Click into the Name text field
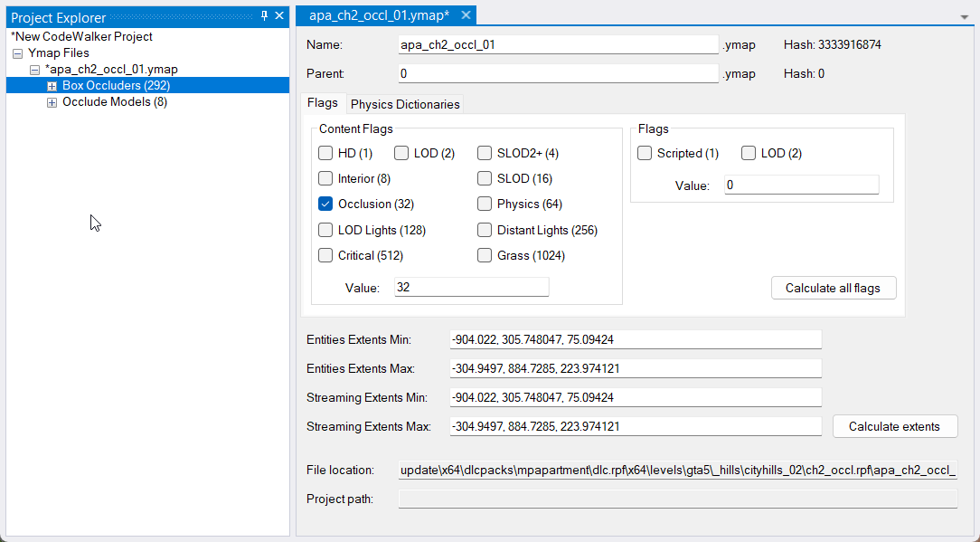980x542 pixels. tap(558, 45)
